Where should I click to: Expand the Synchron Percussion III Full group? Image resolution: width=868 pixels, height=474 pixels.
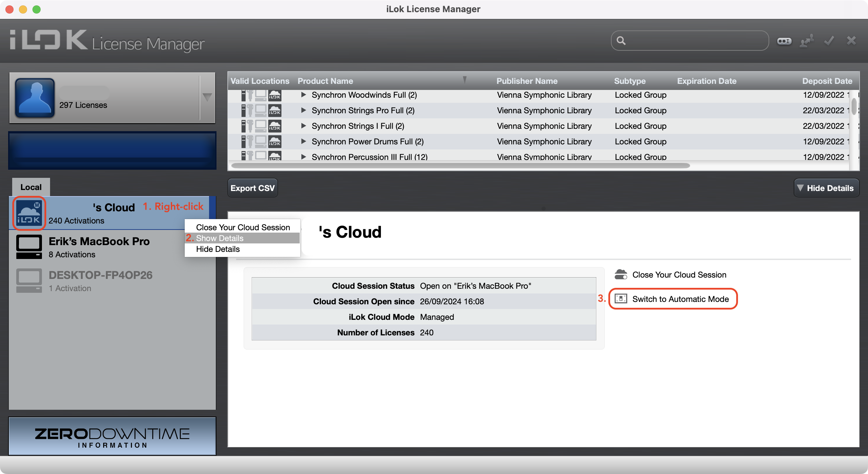[303, 157]
